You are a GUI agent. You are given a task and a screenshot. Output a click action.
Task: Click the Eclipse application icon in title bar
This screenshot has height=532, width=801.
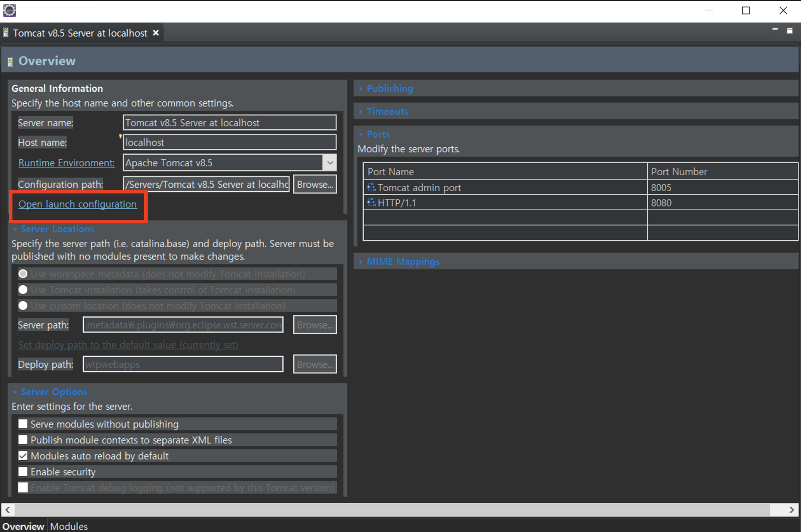(x=10, y=10)
